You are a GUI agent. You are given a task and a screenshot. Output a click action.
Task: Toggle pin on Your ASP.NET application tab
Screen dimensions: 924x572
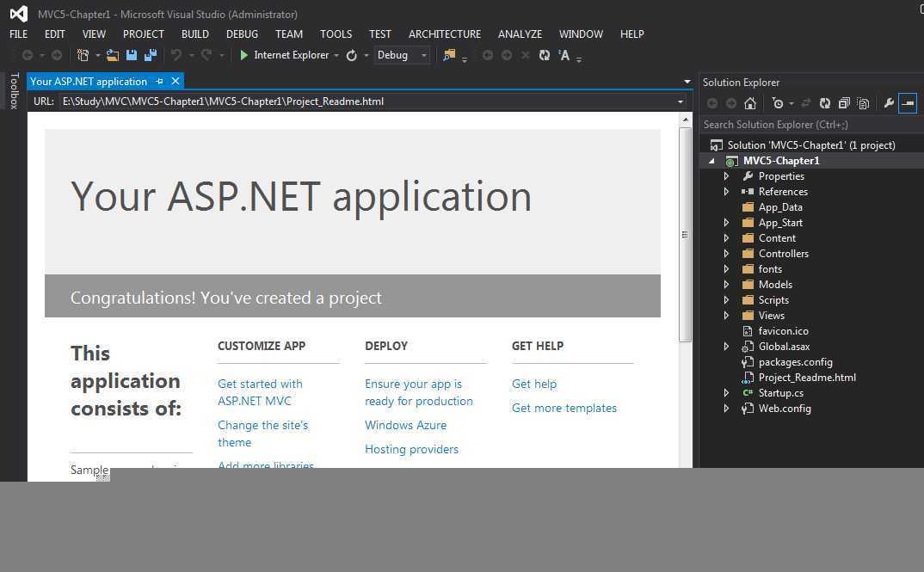(159, 82)
